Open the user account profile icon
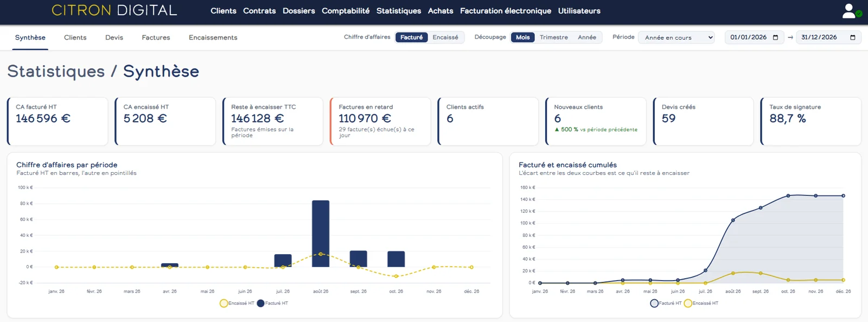The image size is (868, 322). coord(849,11)
